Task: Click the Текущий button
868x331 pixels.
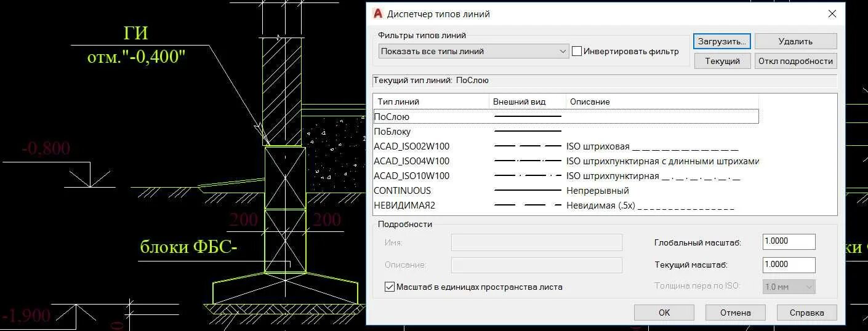Action: click(722, 61)
